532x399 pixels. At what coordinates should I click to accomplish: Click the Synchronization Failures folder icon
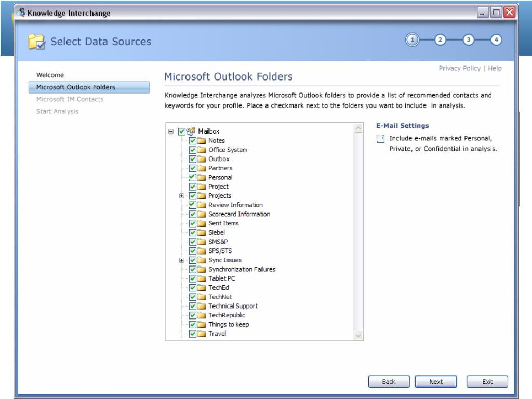tap(202, 270)
